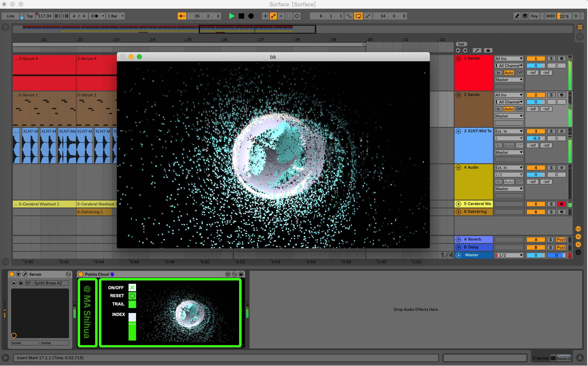Click the Set locator button

tap(461, 44)
